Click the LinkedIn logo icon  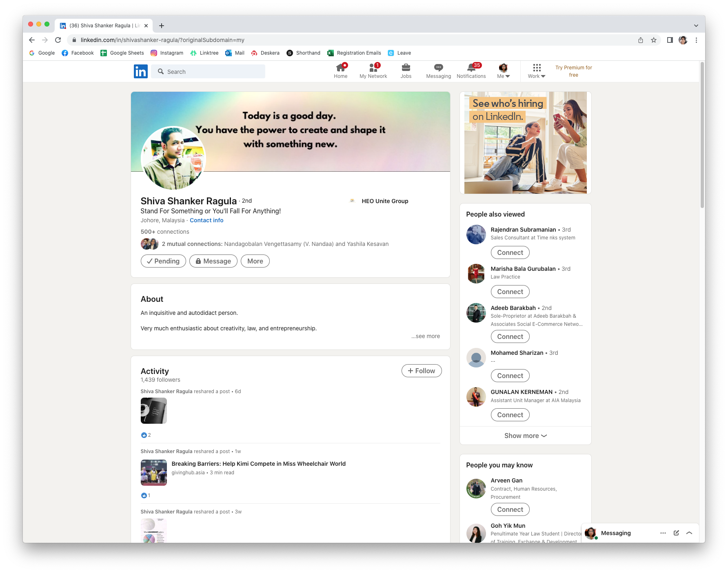140,71
